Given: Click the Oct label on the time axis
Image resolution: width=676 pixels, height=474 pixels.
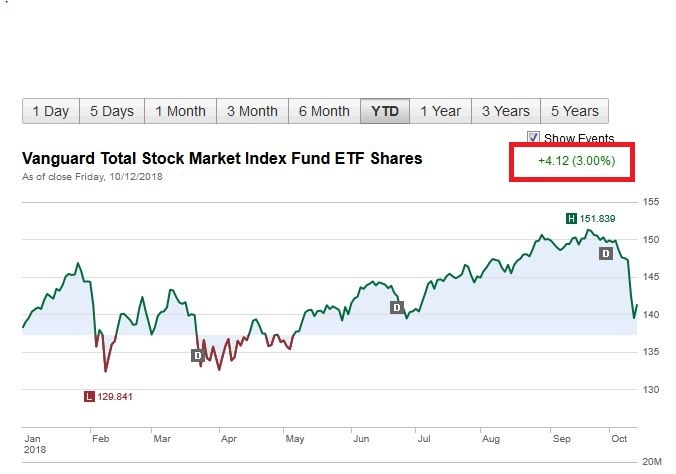Looking at the screenshot, I should coord(619,438).
